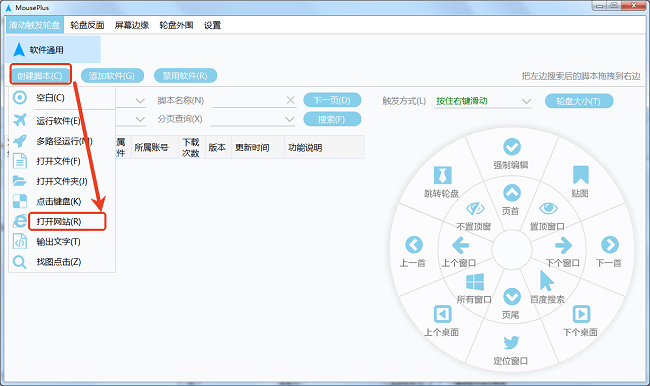Viewport: 650px width, 386px height.
Task: Choose 输出文字(T) menu entry
Action: pos(58,241)
